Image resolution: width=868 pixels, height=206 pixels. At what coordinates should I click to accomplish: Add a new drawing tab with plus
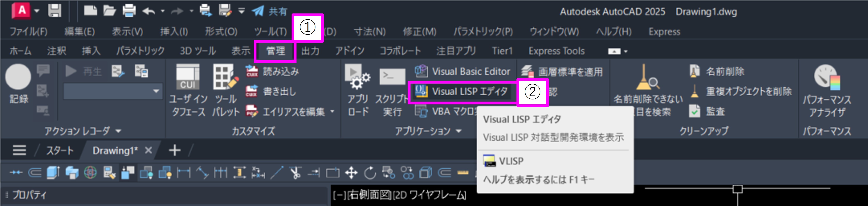click(175, 150)
